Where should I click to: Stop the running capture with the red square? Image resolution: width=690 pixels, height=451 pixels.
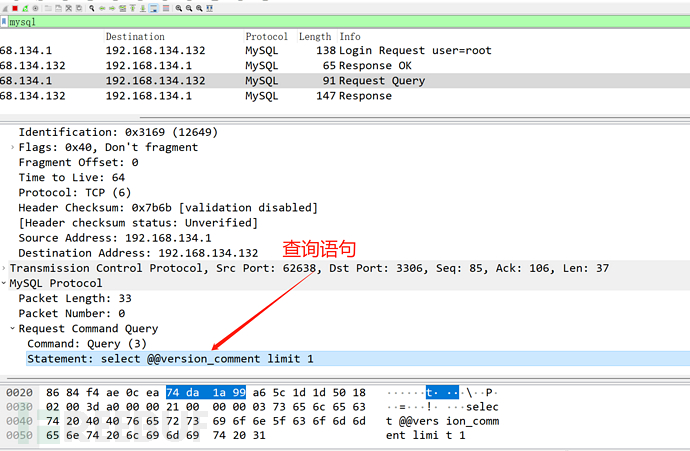[15, 8]
